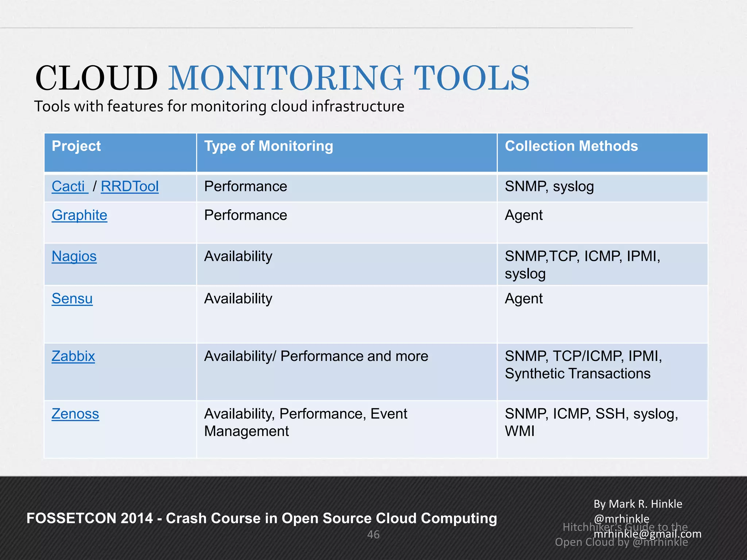Follow the Graphite project link
Image resolution: width=747 pixels, height=560 pixels.
tap(80, 215)
